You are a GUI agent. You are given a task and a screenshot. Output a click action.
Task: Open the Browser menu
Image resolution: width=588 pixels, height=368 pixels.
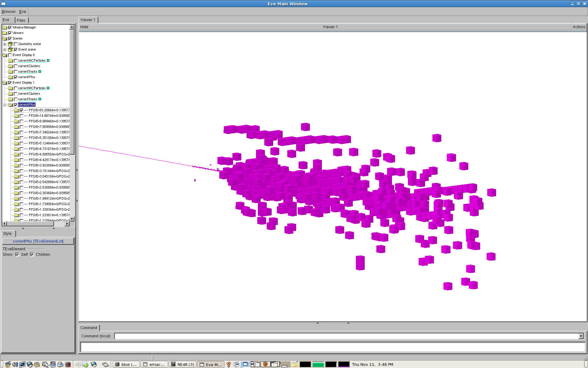pyautogui.click(x=9, y=12)
